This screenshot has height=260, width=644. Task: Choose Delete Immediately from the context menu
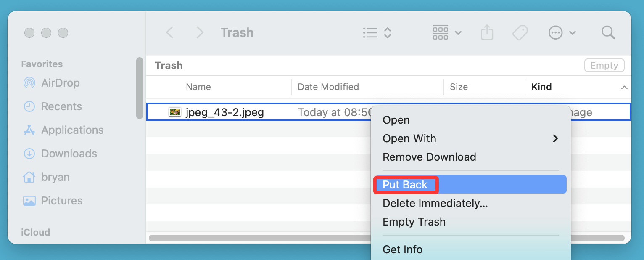tap(435, 203)
